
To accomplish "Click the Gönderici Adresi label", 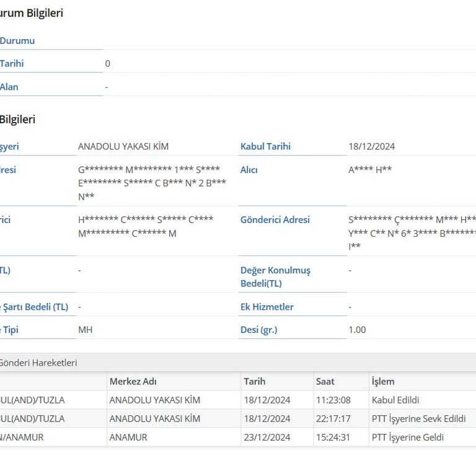I will click(x=275, y=219).
